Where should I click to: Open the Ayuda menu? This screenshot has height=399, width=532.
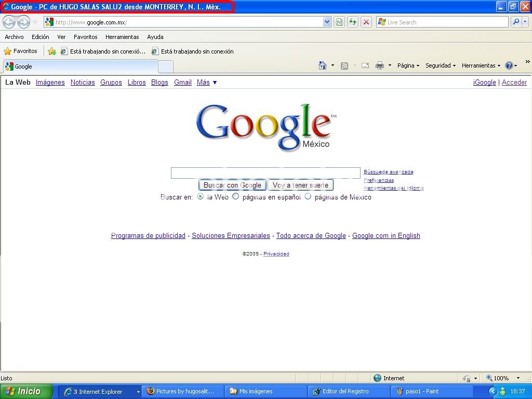coord(155,37)
